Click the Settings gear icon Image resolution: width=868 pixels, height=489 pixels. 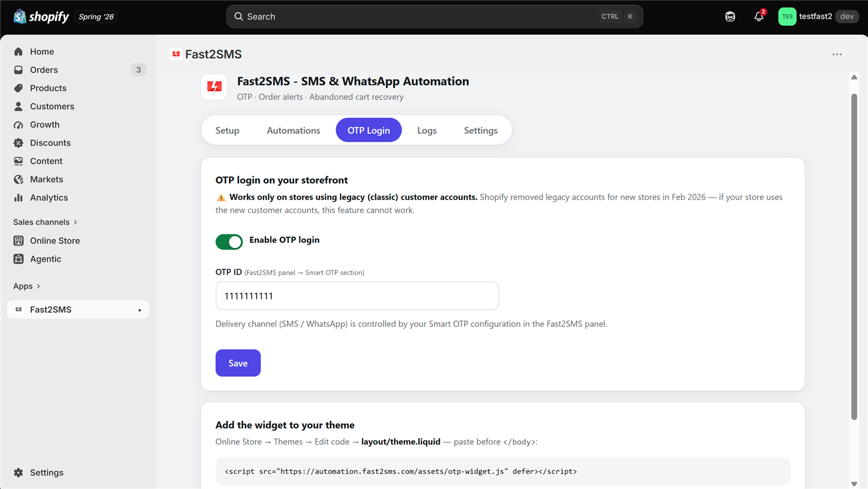pyautogui.click(x=18, y=473)
